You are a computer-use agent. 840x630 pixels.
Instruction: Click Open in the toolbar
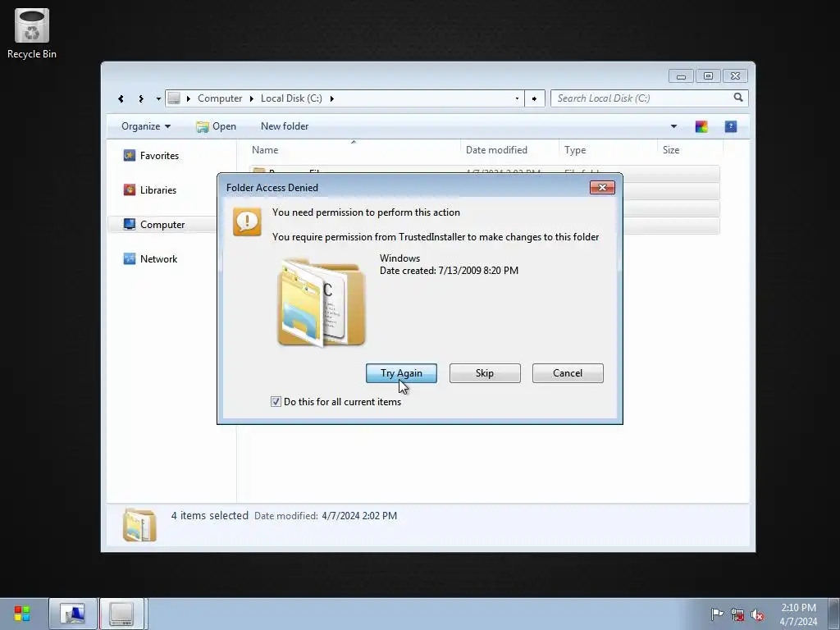pos(216,126)
